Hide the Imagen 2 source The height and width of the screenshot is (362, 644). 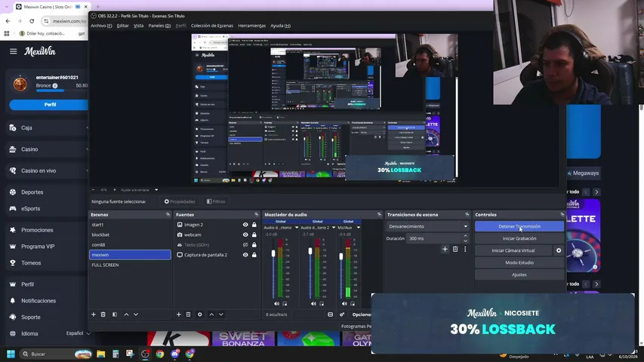coord(245,225)
